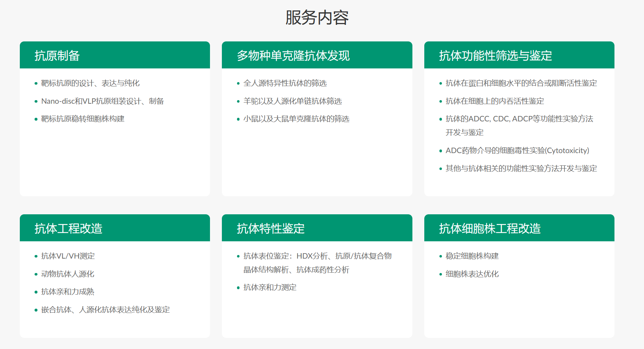Open the 抗体特性鉴定 card header
Image resolution: width=644 pixels, height=349 pixels.
(x=270, y=229)
